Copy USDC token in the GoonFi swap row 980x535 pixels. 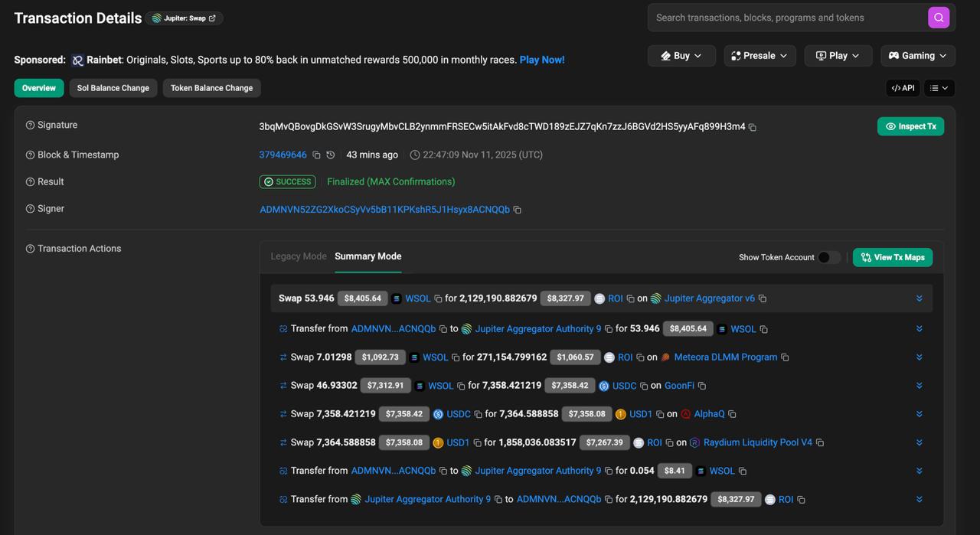[644, 386]
